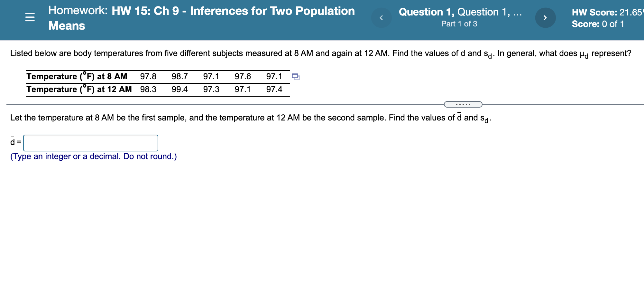Select the 'Part 1 of 3' label
The image size is (644, 297).
click(459, 24)
